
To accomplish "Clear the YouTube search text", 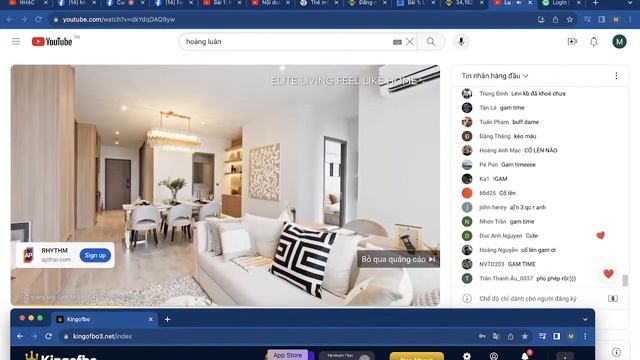I will click(x=410, y=42).
